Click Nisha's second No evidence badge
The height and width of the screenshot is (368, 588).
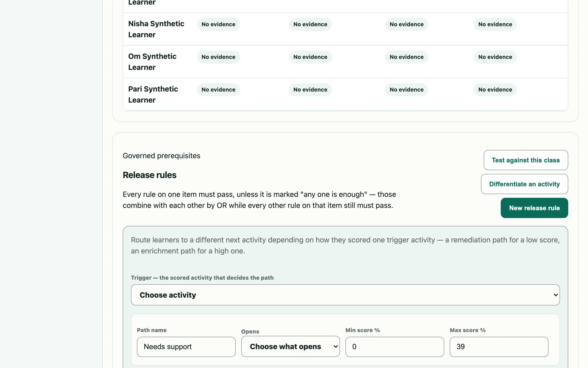coord(310,24)
